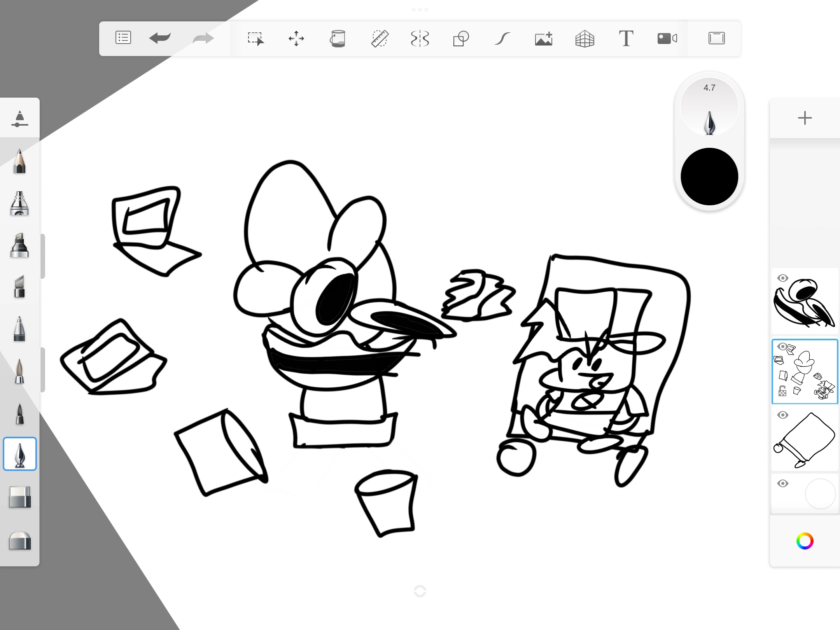This screenshot has height=630, width=840.
Task: Open the Text tool
Action: pos(626,38)
